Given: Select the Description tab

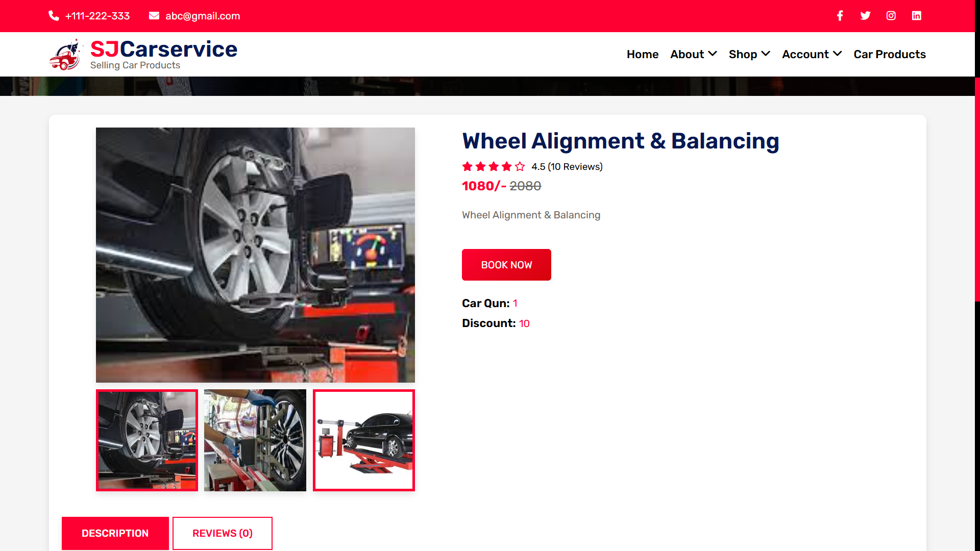Looking at the screenshot, I should (x=115, y=533).
